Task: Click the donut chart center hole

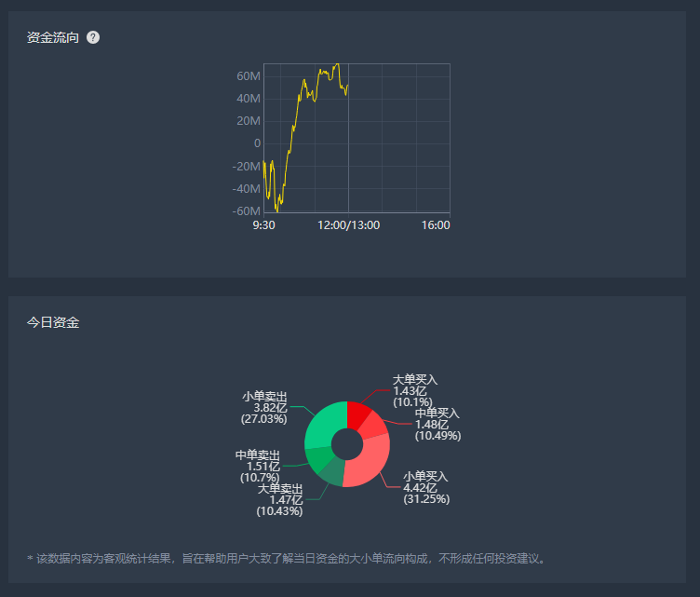Action: point(347,444)
